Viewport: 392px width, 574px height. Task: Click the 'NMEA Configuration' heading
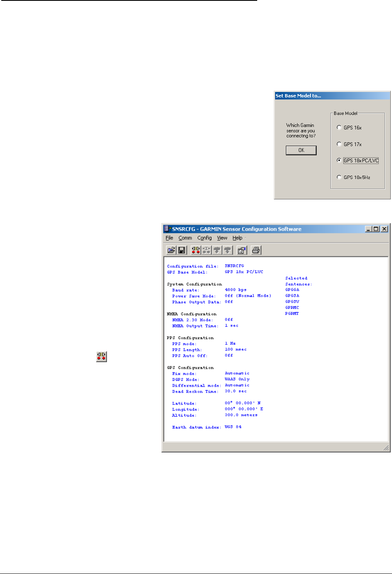[x=191, y=314]
